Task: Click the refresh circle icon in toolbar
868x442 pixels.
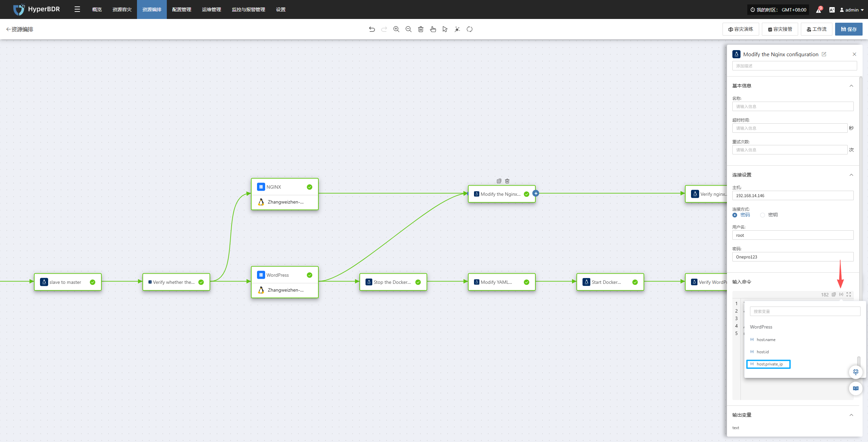Action: 469,29
